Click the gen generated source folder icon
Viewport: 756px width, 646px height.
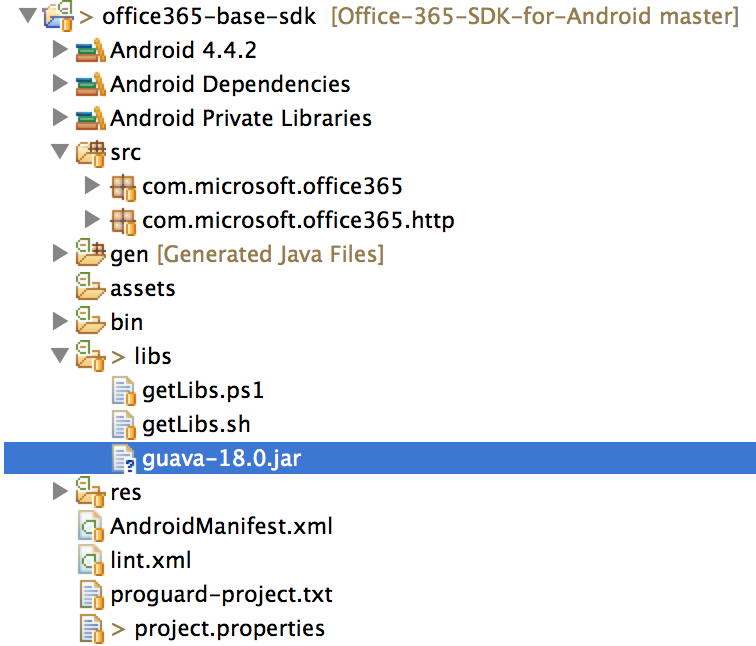coord(90,253)
